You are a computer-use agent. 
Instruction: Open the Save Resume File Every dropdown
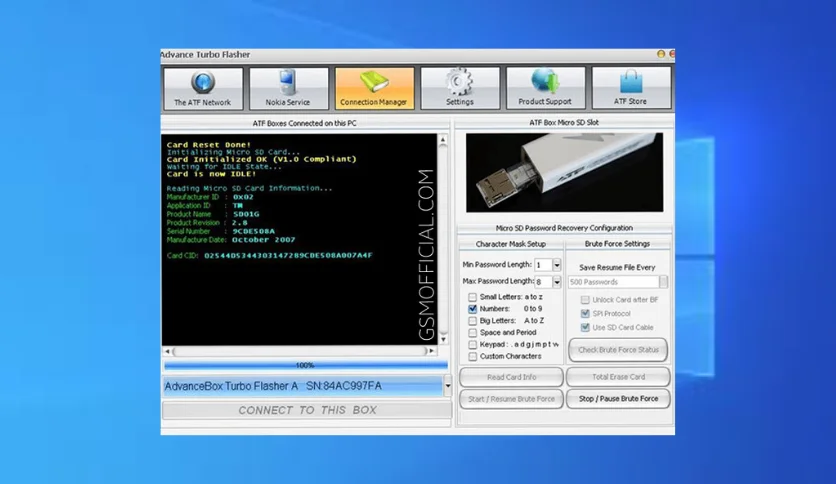(663, 281)
